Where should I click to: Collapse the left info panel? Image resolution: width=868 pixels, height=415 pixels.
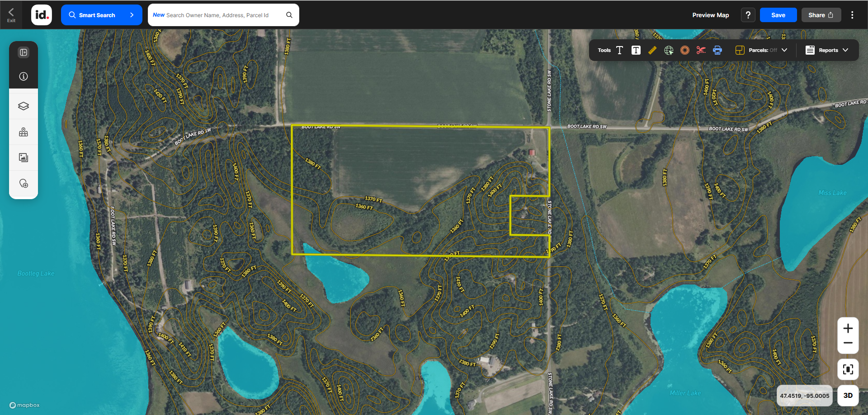tap(24, 52)
